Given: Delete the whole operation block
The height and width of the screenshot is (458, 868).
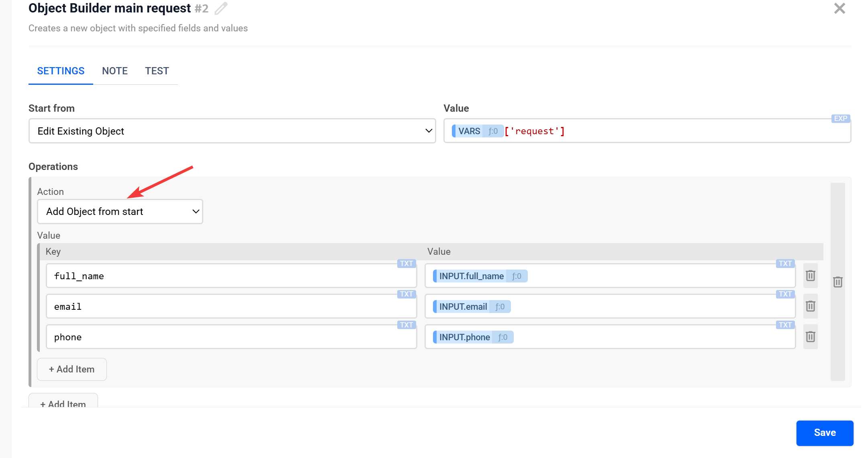Looking at the screenshot, I should point(837,282).
